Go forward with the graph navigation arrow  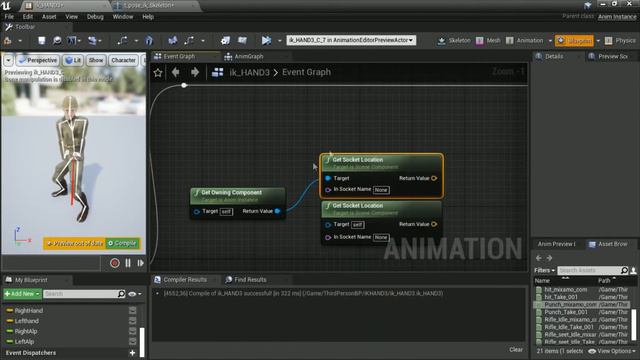pyautogui.click(x=195, y=72)
